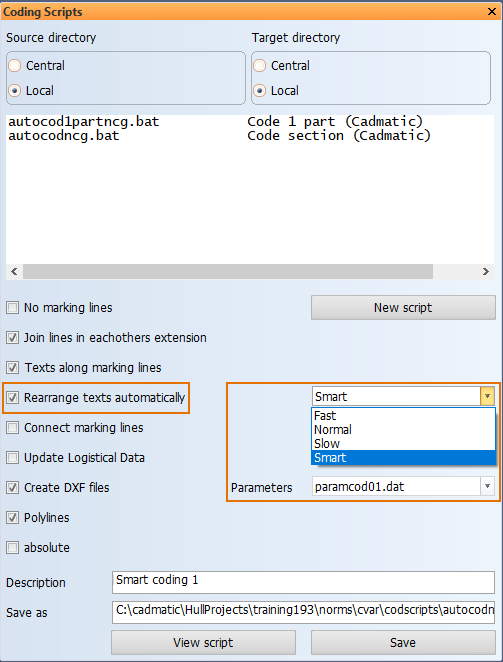Screen dimensions: 503x662
Task: Open the Parameters paramcod01.dat dropdown
Action: pyautogui.click(x=487, y=486)
